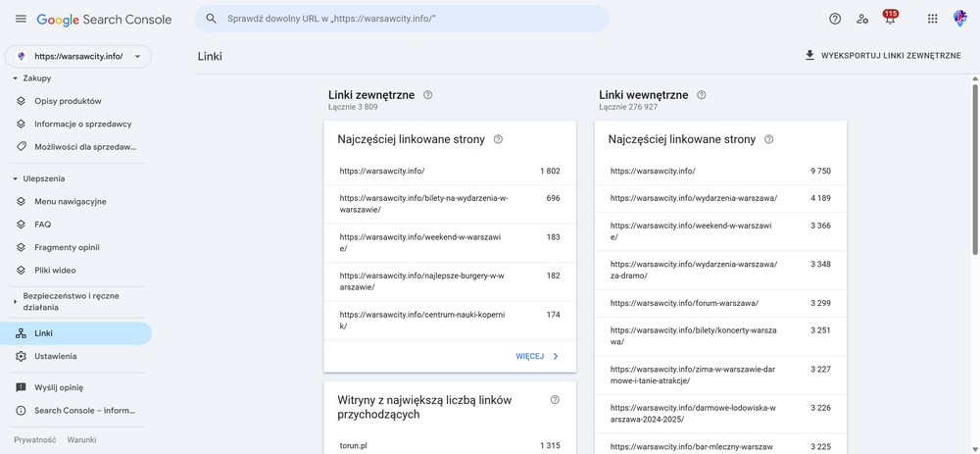Viewport: 980px width, 454px height.
Task: Collapse the Ulepszenia section
Action: click(x=16, y=178)
